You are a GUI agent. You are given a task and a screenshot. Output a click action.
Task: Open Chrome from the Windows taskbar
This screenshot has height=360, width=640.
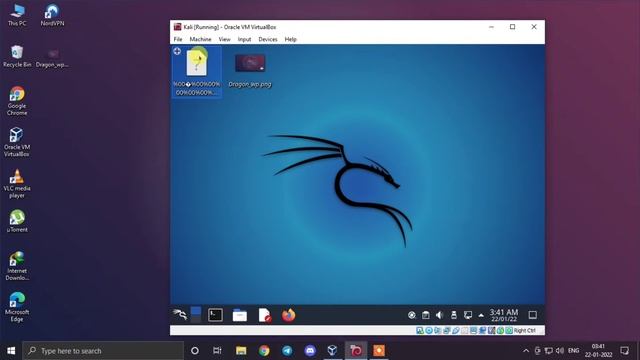264,351
